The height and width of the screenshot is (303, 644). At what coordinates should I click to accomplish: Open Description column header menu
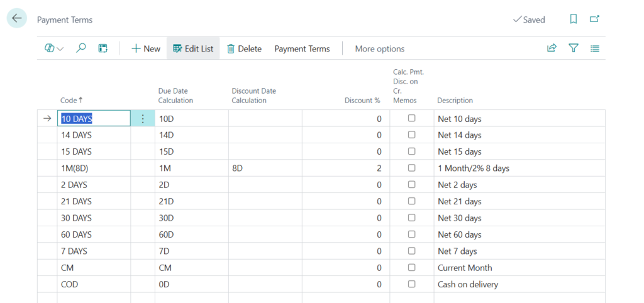455,101
